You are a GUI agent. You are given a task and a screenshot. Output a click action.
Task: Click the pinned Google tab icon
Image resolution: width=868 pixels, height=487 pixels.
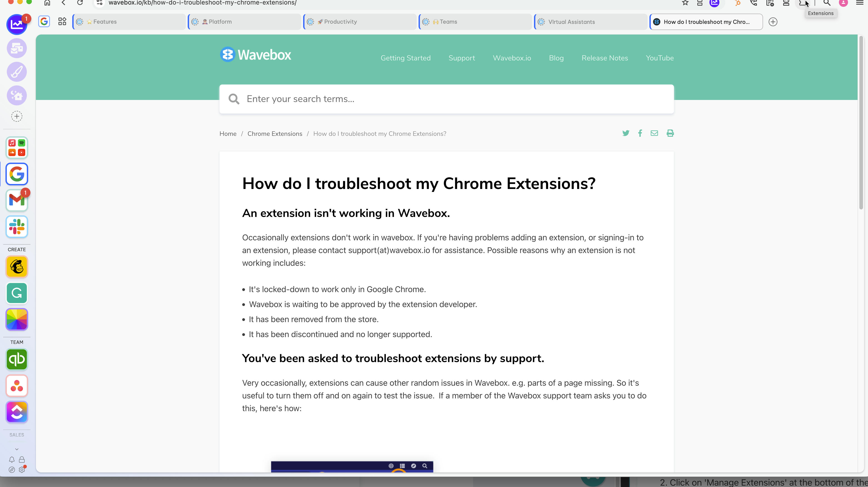coord(44,22)
